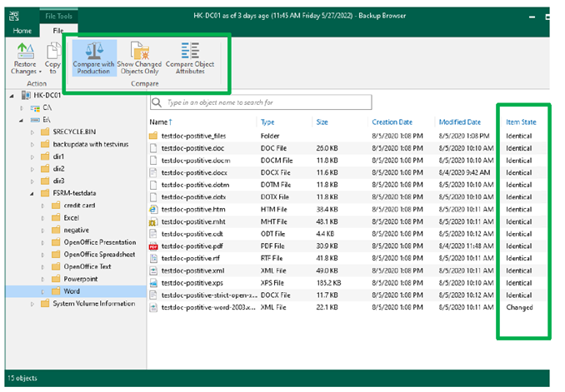The image size is (565, 392).
Task: Expand the dir1 folder node
Action: point(32,157)
